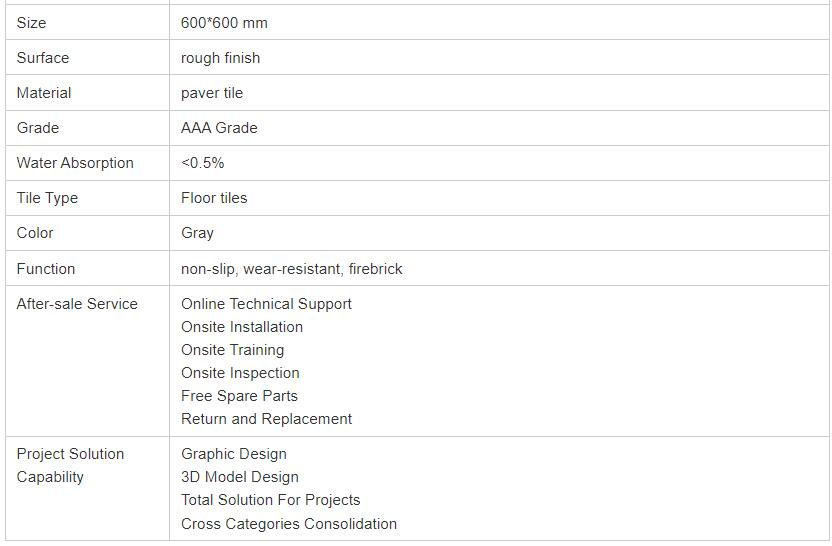Click the "3D Model Design" entry
The image size is (832, 546).
pyautogui.click(x=240, y=477)
